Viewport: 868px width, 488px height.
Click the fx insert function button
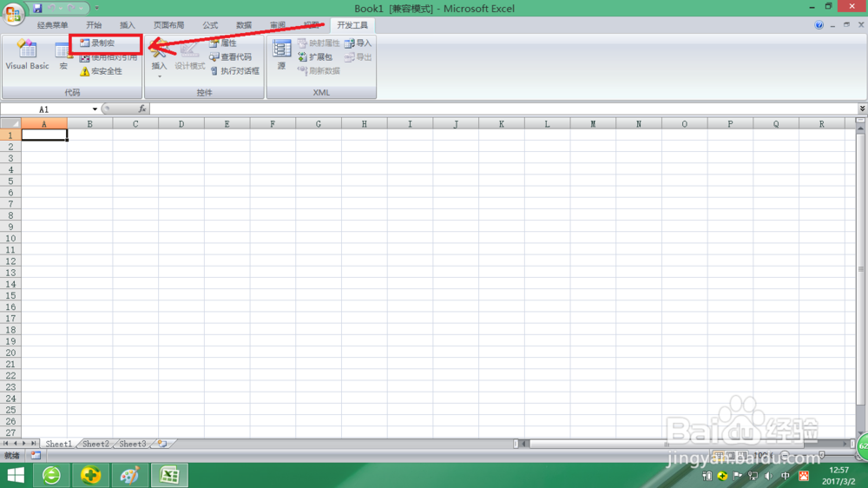pos(141,109)
